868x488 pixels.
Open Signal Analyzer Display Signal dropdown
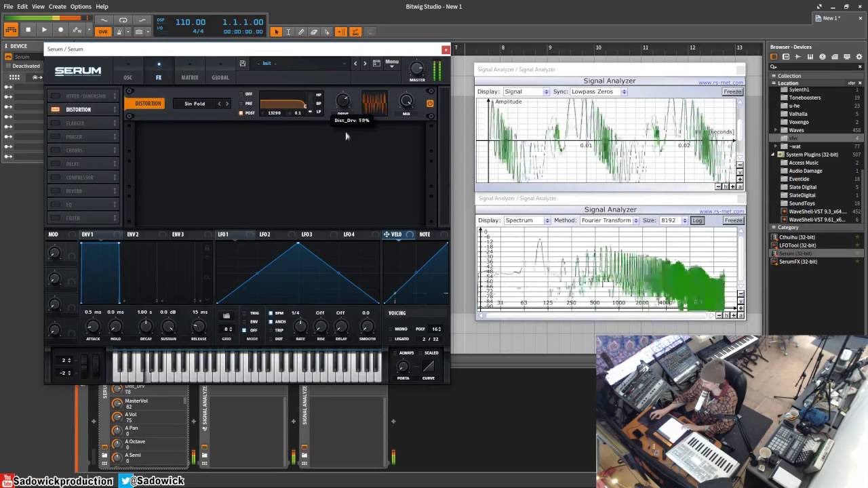pyautogui.click(x=526, y=91)
